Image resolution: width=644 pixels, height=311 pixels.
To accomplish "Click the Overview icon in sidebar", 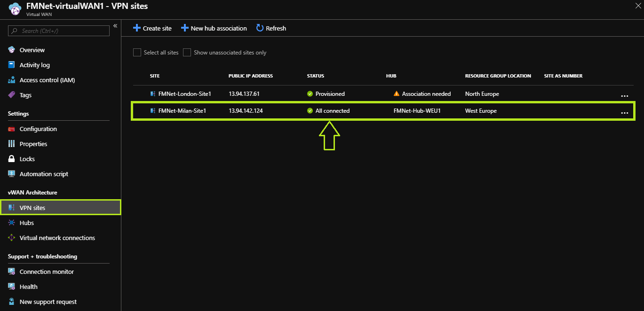I will pyautogui.click(x=12, y=50).
